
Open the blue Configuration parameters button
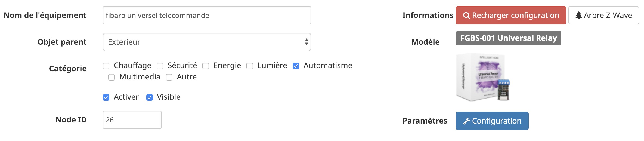coord(492,121)
